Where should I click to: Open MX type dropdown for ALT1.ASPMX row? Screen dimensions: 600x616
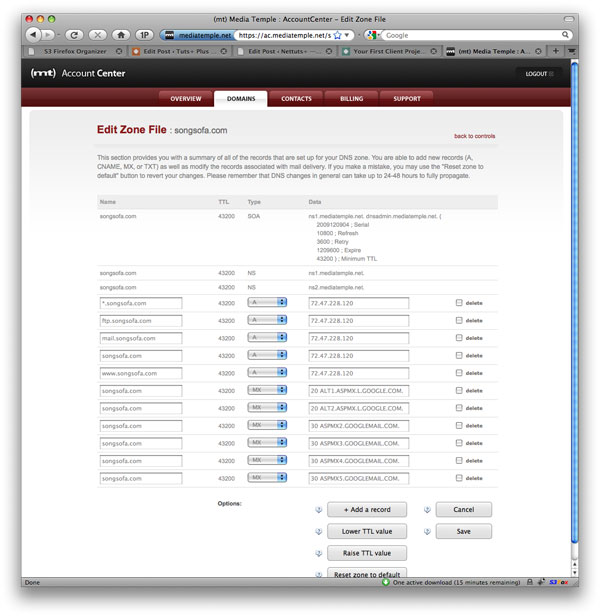pos(267,390)
